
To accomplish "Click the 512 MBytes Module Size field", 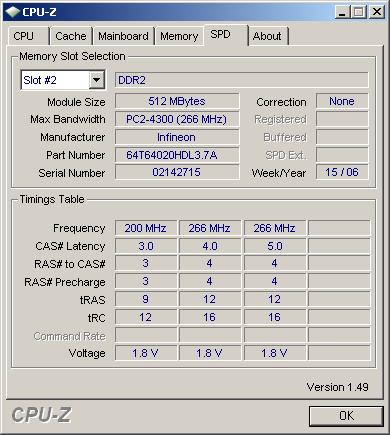I will tap(177, 101).
